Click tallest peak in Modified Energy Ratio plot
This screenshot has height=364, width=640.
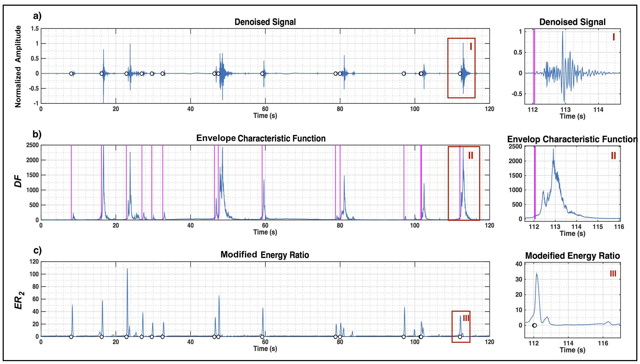(x=127, y=269)
